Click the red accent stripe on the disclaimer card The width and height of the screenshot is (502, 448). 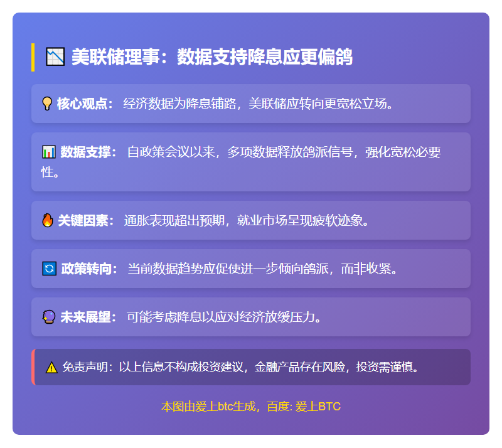point(33,365)
